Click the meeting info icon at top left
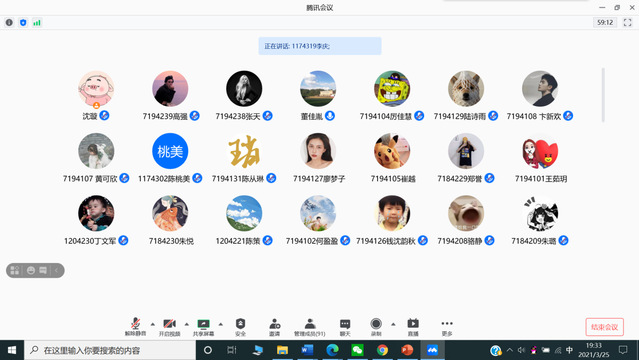The height and width of the screenshot is (360, 639). [9, 22]
